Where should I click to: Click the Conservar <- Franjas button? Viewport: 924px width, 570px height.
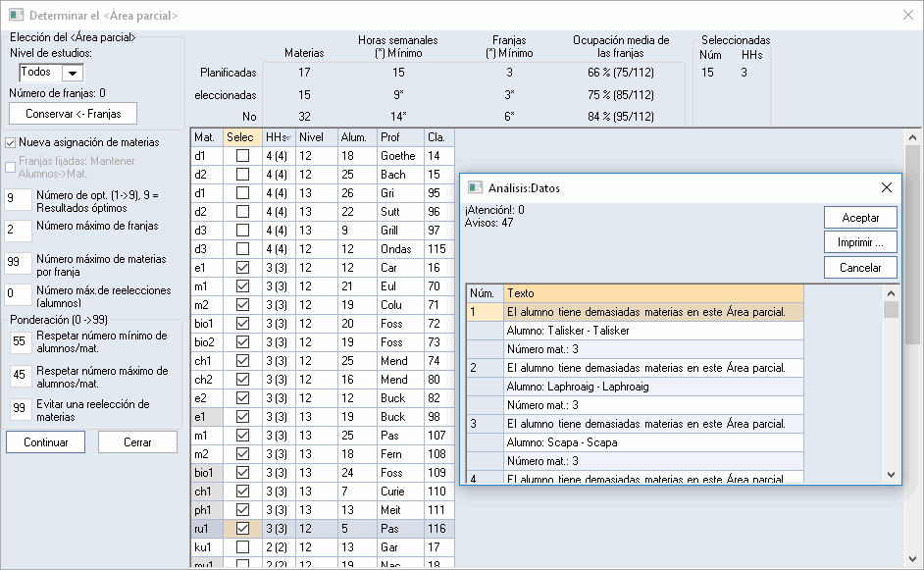pyautogui.click(x=73, y=114)
